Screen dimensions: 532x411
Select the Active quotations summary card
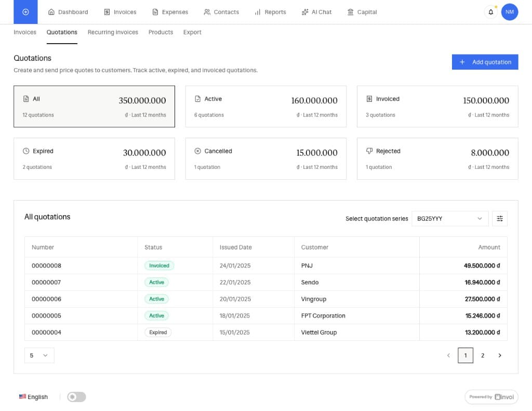265,107
